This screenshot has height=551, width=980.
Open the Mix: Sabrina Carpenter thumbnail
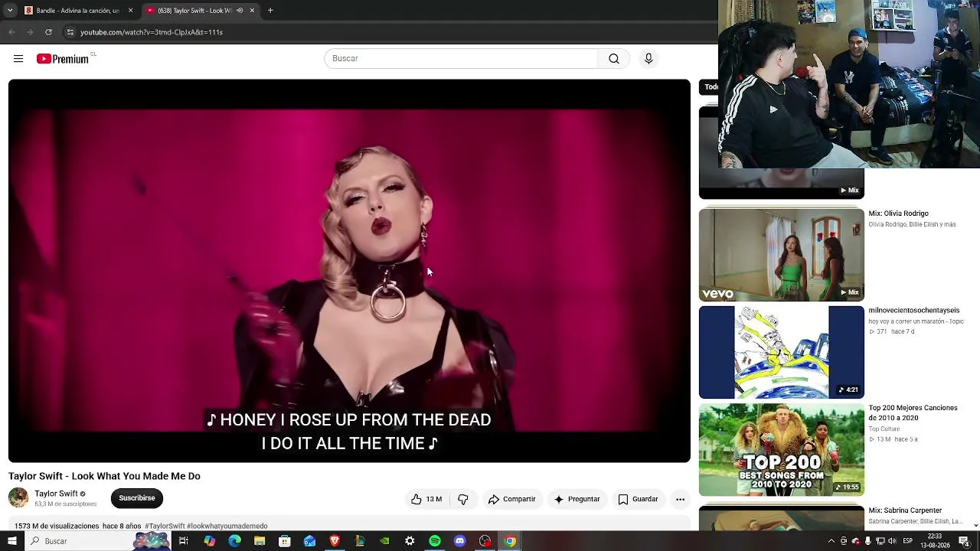[x=782, y=517]
